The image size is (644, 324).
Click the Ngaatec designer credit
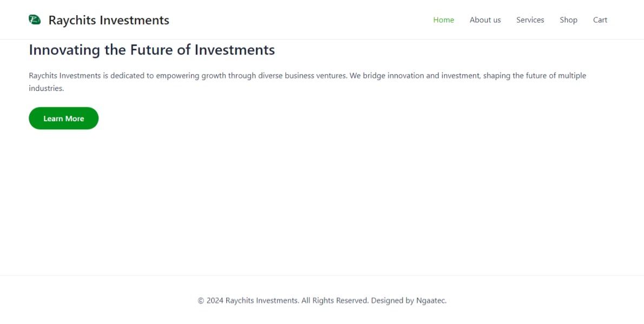click(431, 301)
